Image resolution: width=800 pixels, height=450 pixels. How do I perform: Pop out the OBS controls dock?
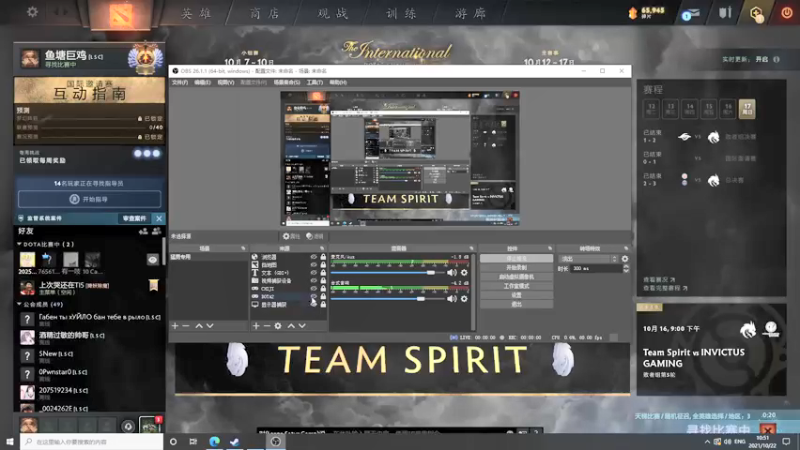click(x=549, y=248)
